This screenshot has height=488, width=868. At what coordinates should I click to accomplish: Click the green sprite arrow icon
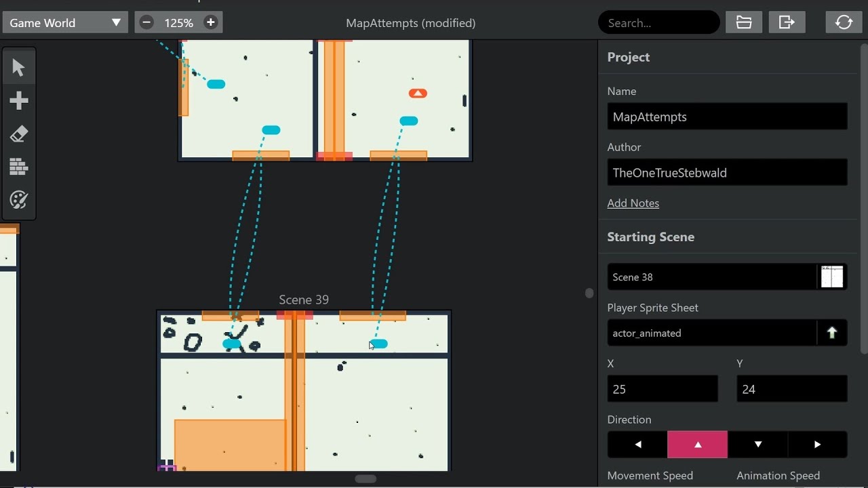[832, 333]
